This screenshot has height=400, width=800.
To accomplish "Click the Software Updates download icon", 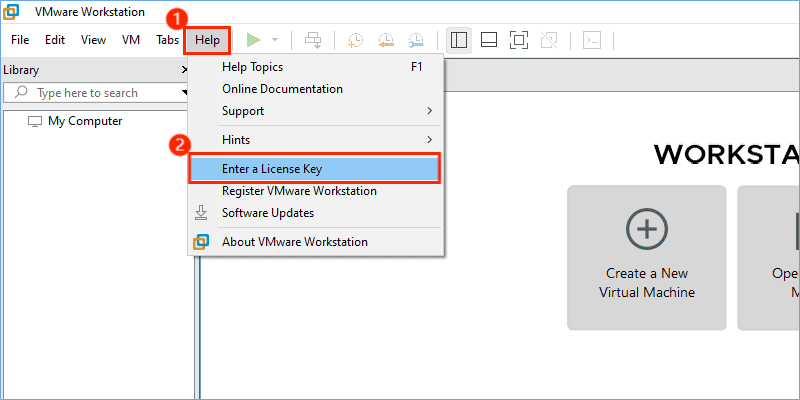I will point(201,213).
